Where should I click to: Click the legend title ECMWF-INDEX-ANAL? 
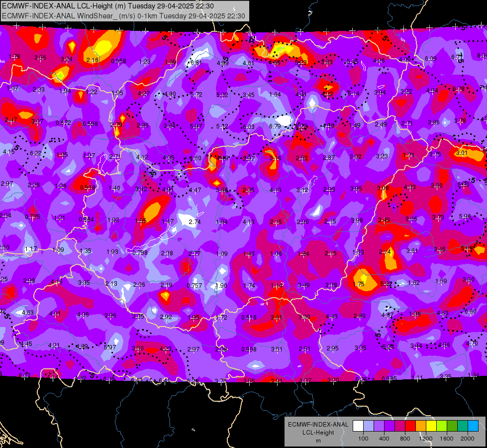click(318, 425)
